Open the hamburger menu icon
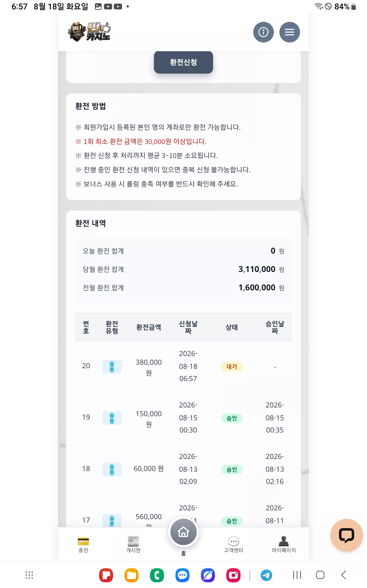367x588 pixels. tap(289, 32)
